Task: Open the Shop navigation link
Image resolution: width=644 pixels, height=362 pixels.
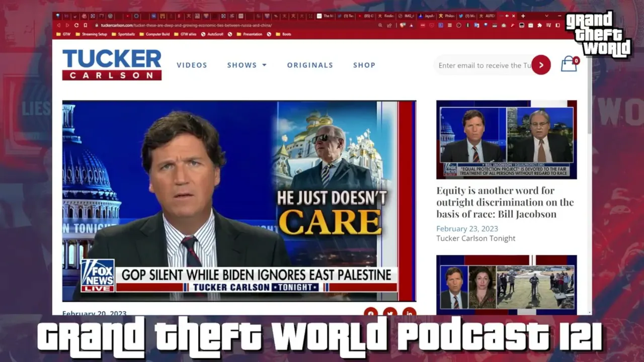Action: pyautogui.click(x=364, y=65)
